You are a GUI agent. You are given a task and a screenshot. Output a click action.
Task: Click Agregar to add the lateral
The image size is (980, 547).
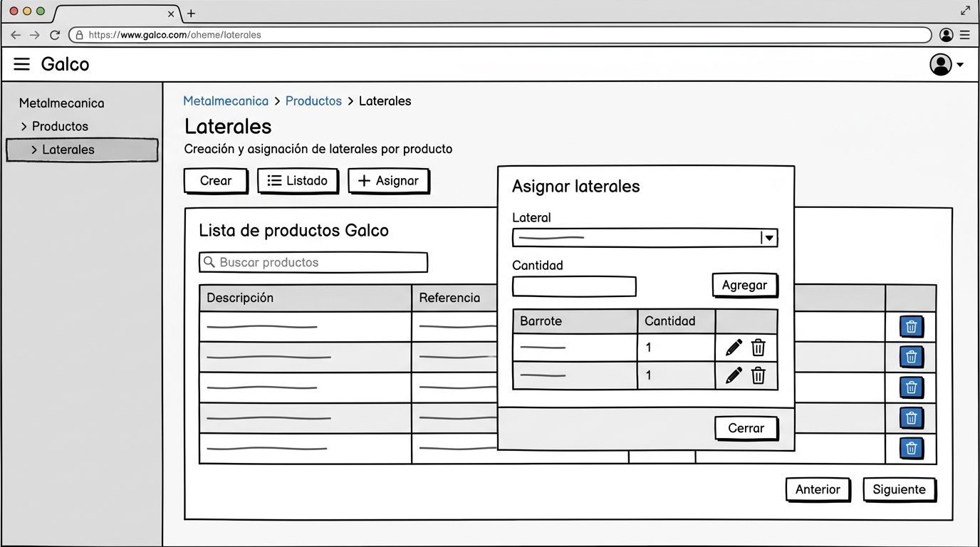(x=744, y=286)
